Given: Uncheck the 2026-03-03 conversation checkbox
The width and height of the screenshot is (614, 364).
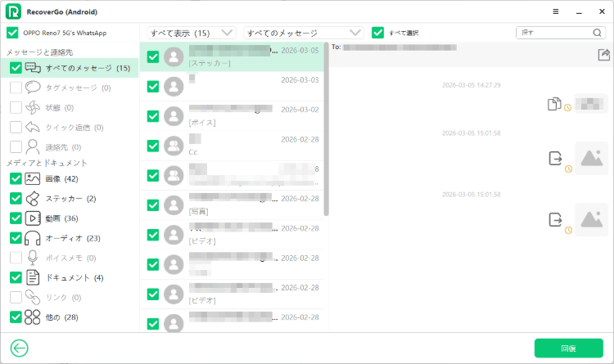Looking at the screenshot, I should 153,87.
